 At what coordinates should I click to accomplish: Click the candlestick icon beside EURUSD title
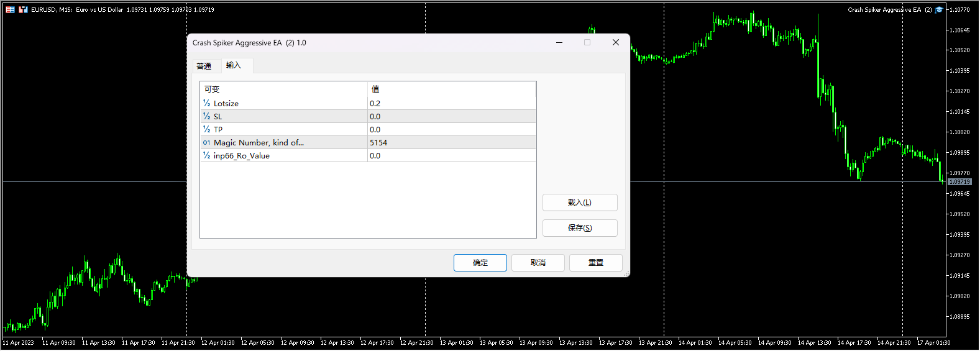23,10
